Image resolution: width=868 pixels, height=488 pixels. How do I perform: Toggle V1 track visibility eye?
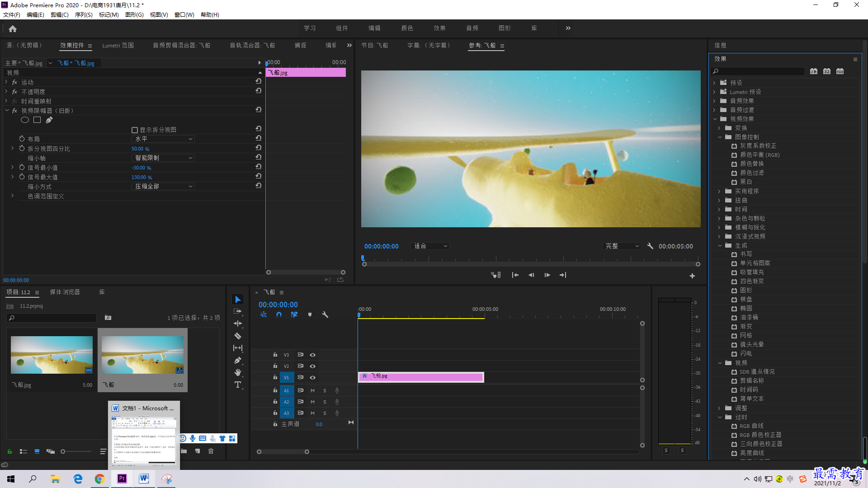(x=312, y=377)
